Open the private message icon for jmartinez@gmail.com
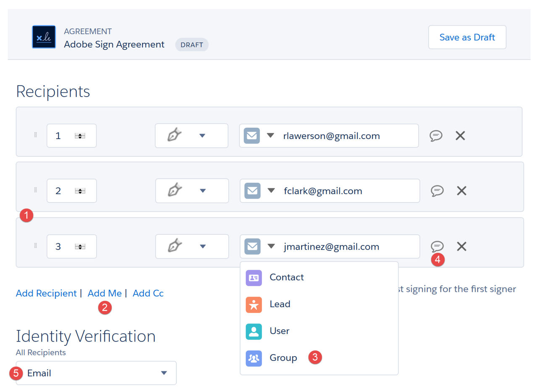The width and height of the screenshot is (535, 392). [x=436, y=246]
